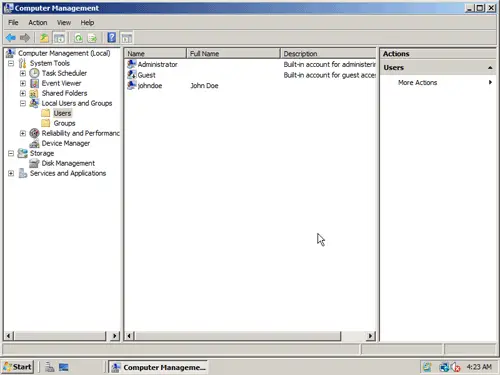This screenshot has height=375, width=500.
Task: Click the Server Manager quick launch icon
Action: [x=50, y=367]
